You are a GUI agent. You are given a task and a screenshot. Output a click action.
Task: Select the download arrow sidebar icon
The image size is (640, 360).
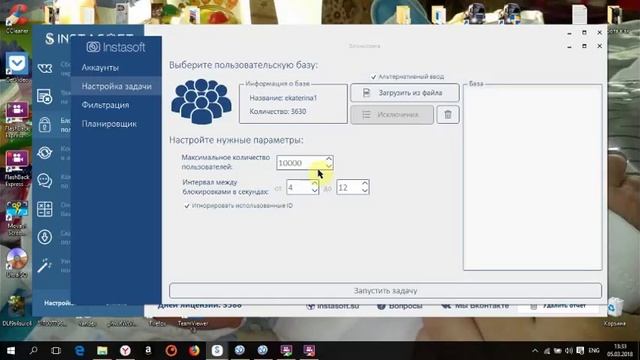click(x=44, y=237)
